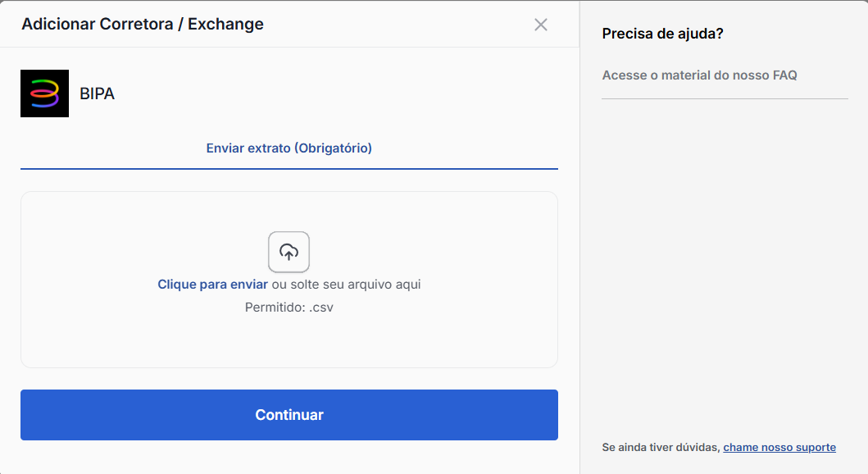This screenshot has height=474, width=868.
Task: Close the Adicionar Corretora dialog
Action: pos(540,25)
